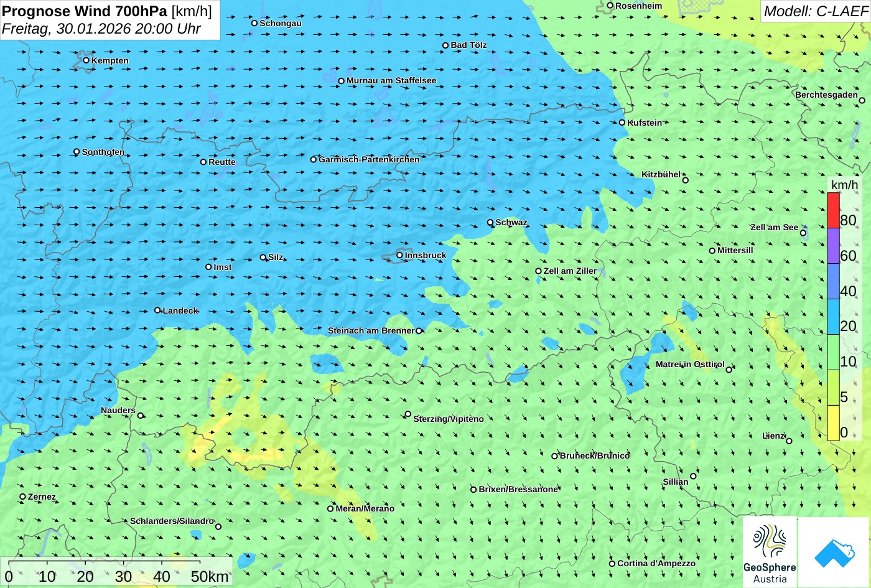Click the Murnau am Staffelsee marker
871x588 pixels.
coord(341,81)
